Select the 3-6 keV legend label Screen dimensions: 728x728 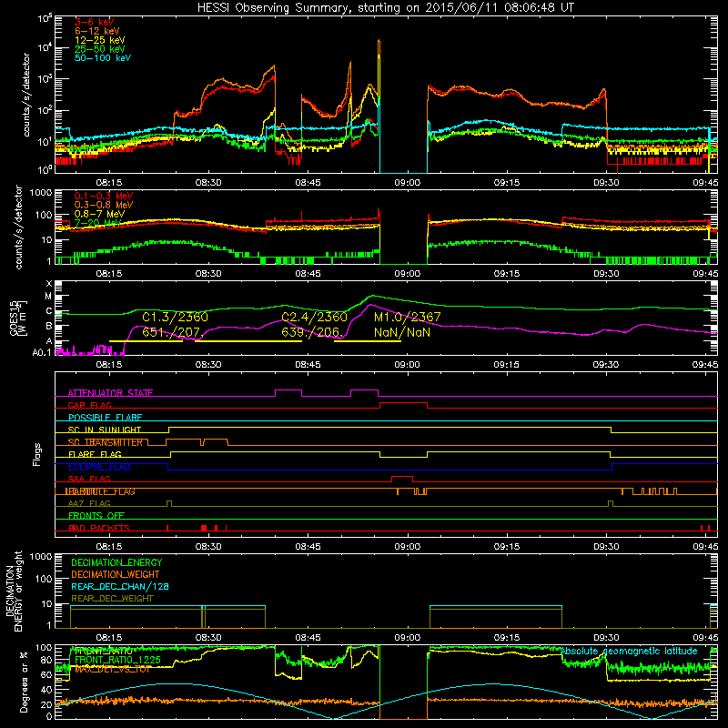[95, 22]
